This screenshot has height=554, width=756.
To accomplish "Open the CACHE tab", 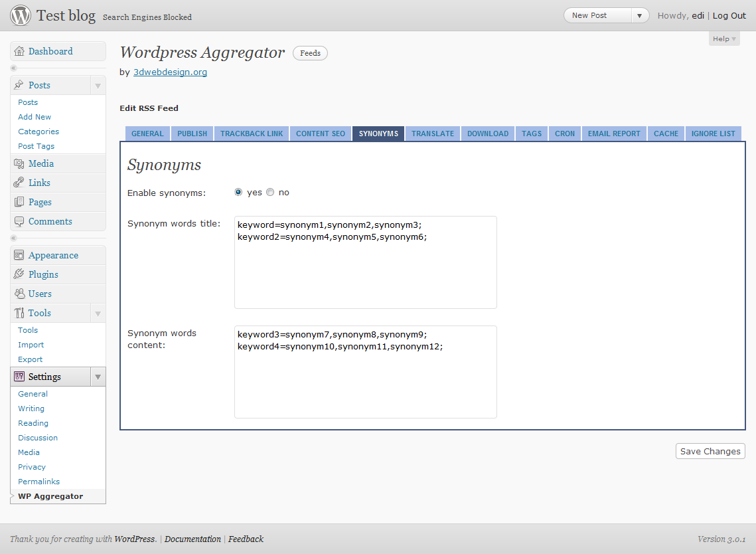I will click(666, 134).
